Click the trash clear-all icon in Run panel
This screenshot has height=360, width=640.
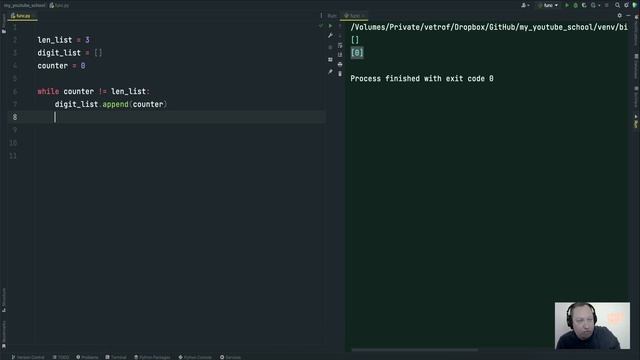[340, 73]
